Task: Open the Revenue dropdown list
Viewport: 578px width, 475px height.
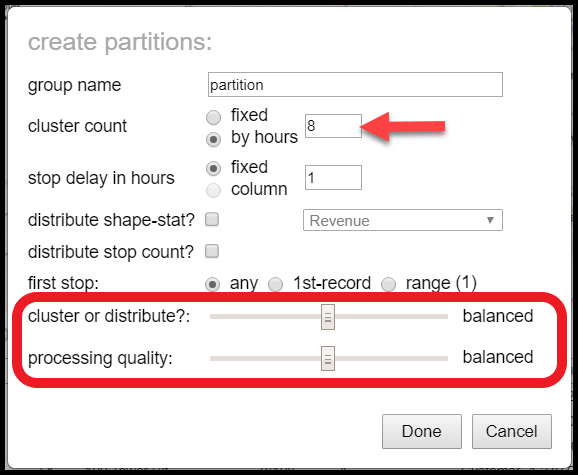Action: coord(403,220)
